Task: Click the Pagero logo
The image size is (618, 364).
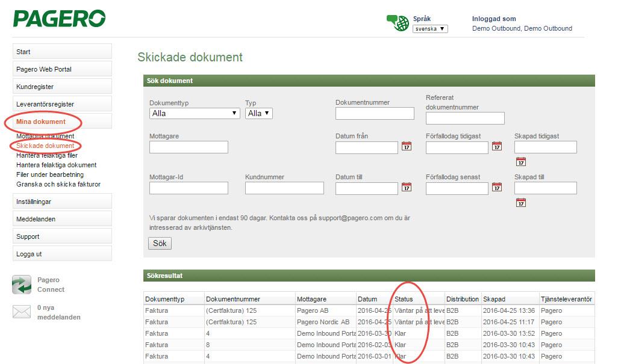Action: 60,19
